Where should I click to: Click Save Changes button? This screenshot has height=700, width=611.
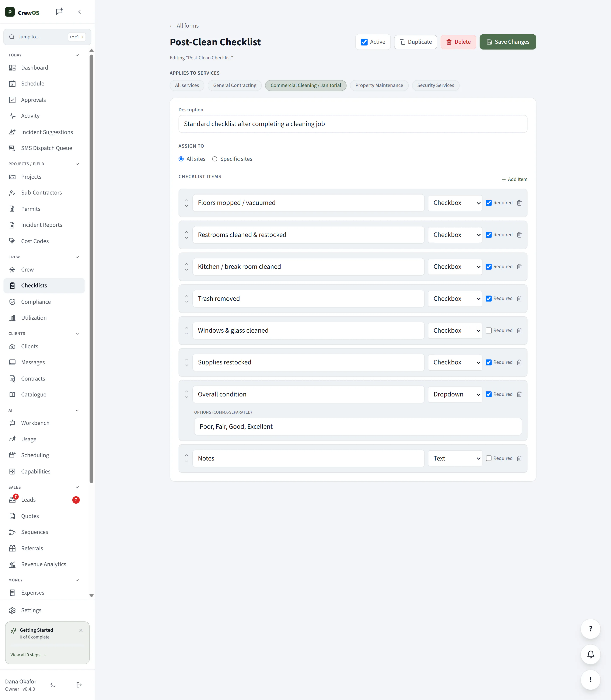click(508, 42)
